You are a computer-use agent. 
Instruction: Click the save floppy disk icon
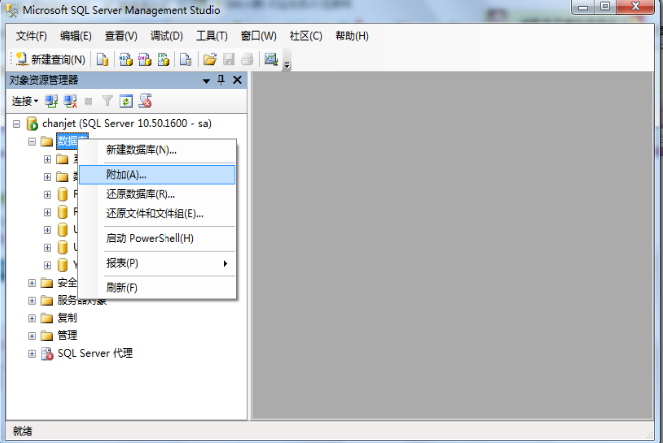pos(228,59)
